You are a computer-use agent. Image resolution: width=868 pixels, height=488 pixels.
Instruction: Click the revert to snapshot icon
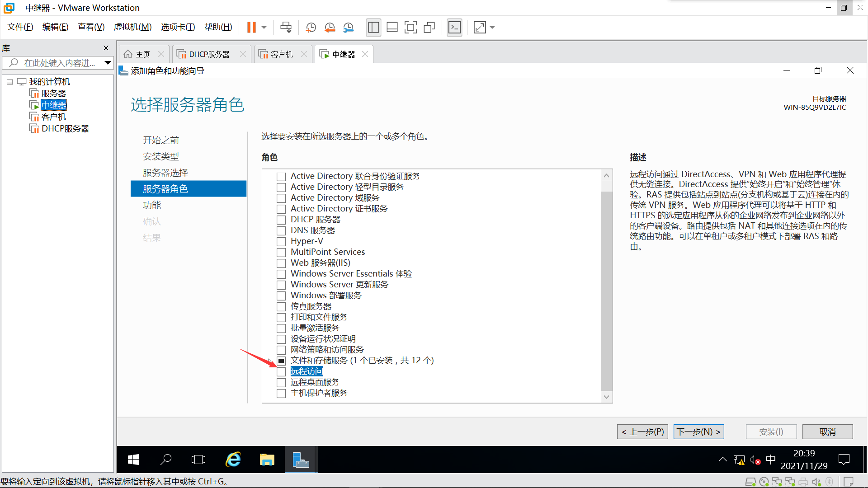tap(330, 28)
